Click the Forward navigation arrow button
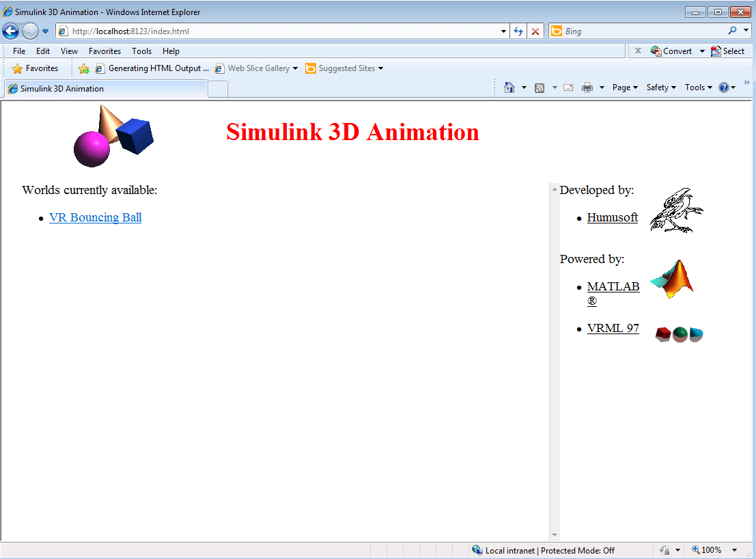756x559 pixels. (x=30, y=31)
